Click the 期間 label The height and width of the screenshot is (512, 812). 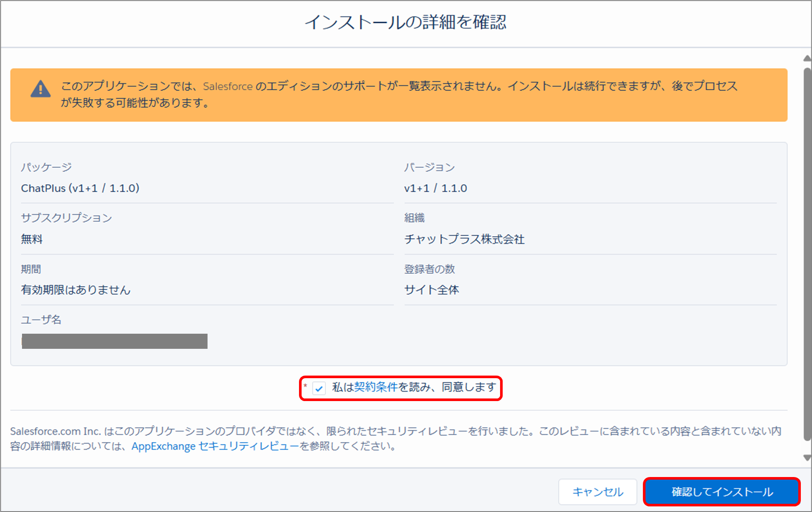(x=31, y=269)
